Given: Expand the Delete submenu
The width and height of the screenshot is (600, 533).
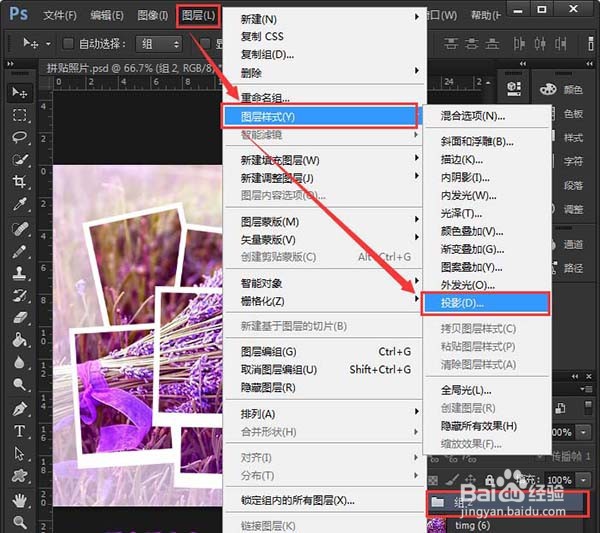Looking at the screenshot, I should pyautogui.click(x=416, y=71).
